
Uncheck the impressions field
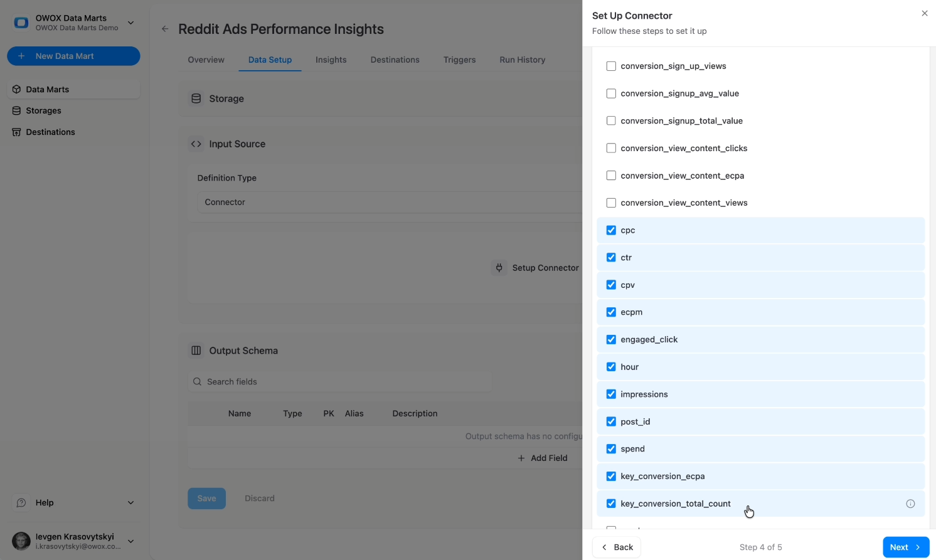611,394
